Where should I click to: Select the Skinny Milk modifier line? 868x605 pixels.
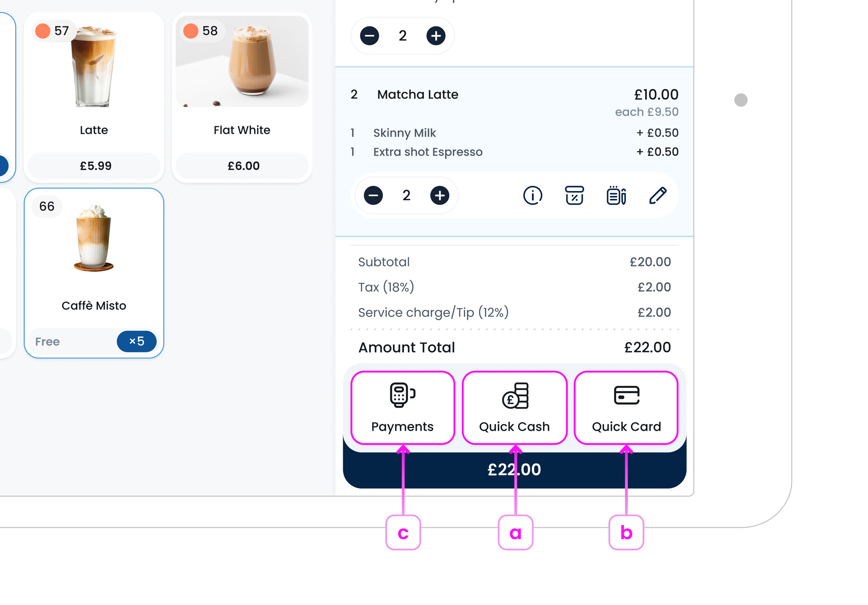(404, 133)
